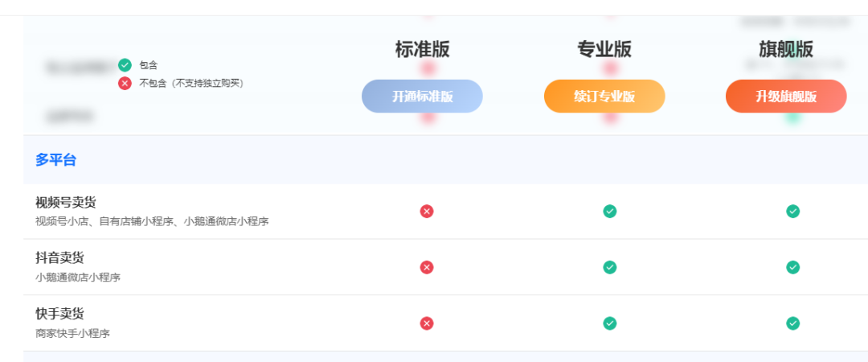This screenshot has width=868, height=362.
Task: Click green check for 抖音卖货 in 专业版 column
Action: tap(609, 267)
